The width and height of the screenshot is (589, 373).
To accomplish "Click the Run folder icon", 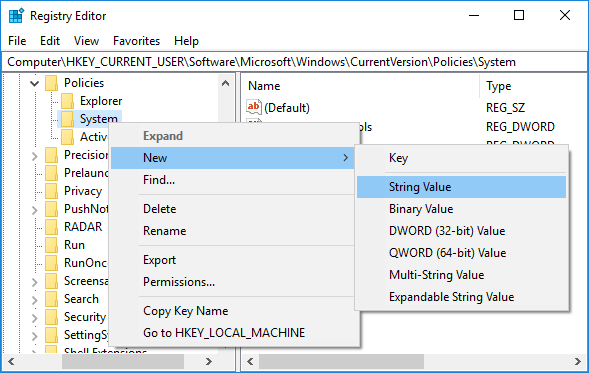I will (51, 245).
